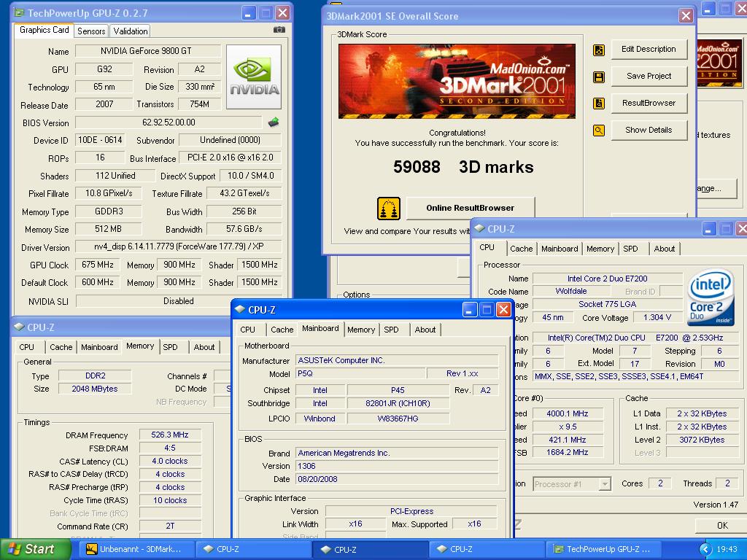The image size is (747, 560).
Task: Click motherboard Model P5Q value
Action: coord(360,374)
